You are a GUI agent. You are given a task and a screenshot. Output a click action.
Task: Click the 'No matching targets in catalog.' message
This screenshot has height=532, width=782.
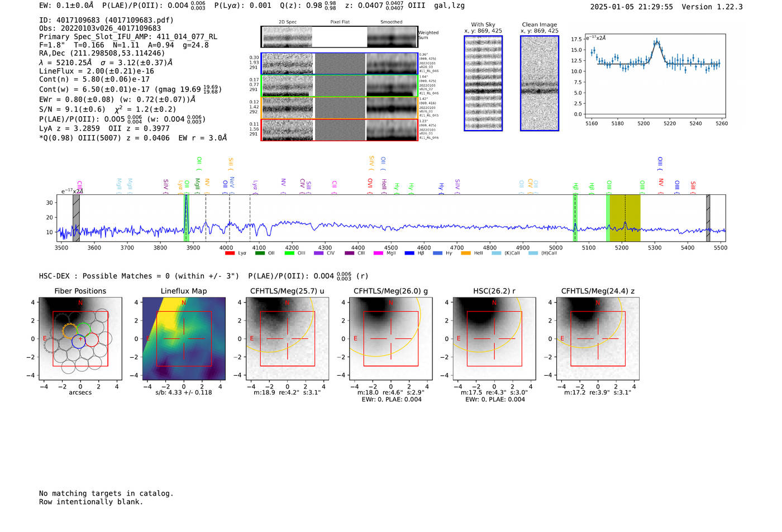pos(106,493)
